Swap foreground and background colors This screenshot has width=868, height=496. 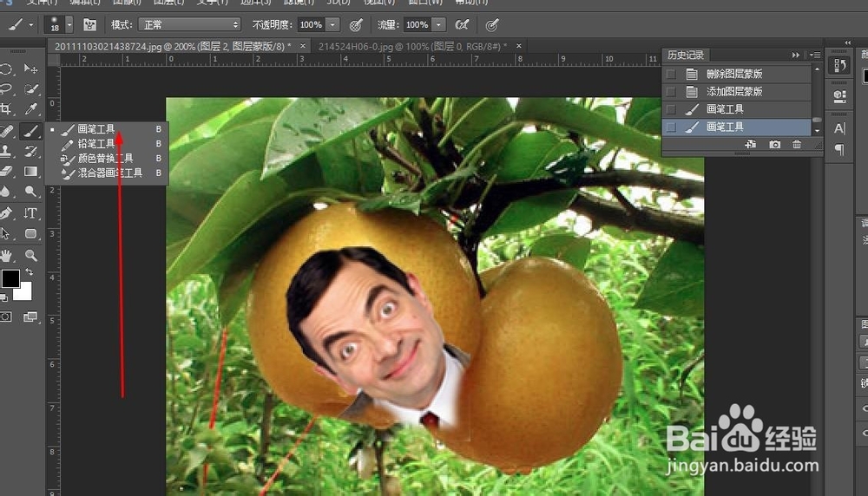tap(30, 272)
